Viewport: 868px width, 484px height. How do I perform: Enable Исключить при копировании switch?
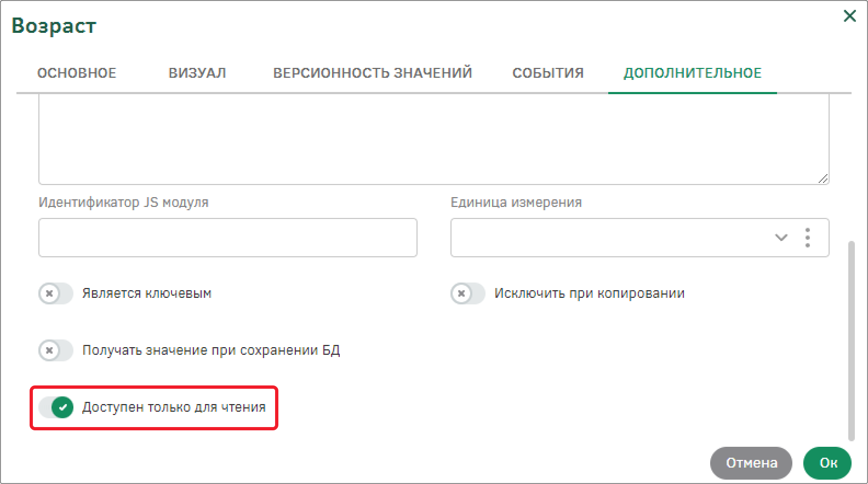click(x=468, y=293)
